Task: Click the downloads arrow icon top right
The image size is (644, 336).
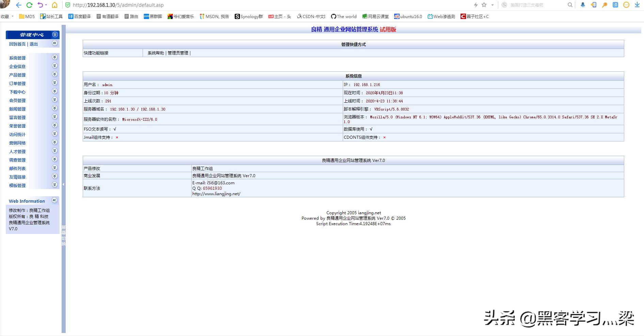Action: 637,5
